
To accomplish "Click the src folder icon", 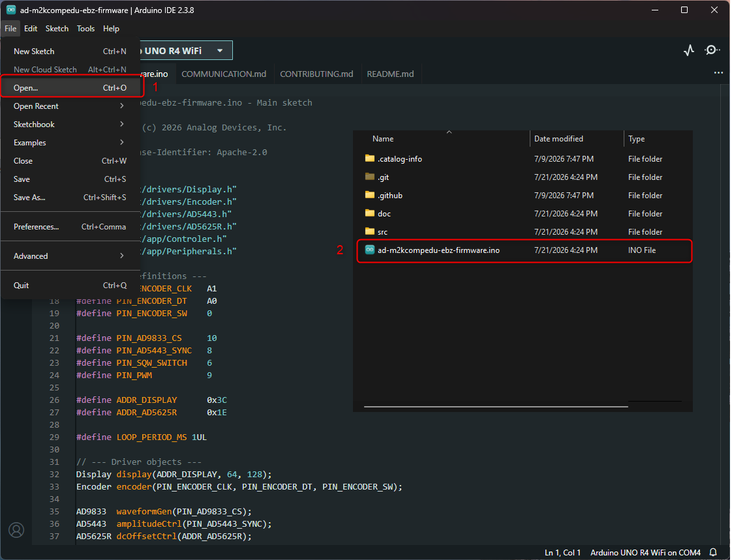I will 370,231.
